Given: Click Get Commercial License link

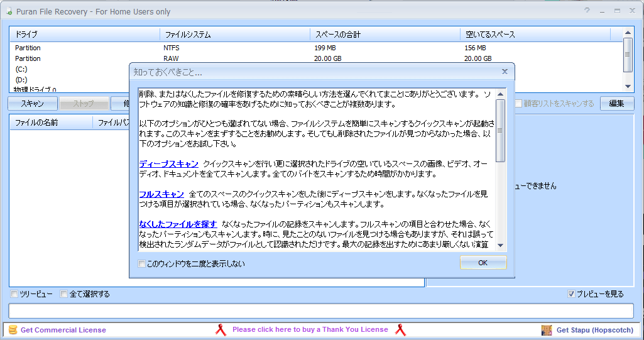Looking at the screenshot, I should (x=63, y=330).
